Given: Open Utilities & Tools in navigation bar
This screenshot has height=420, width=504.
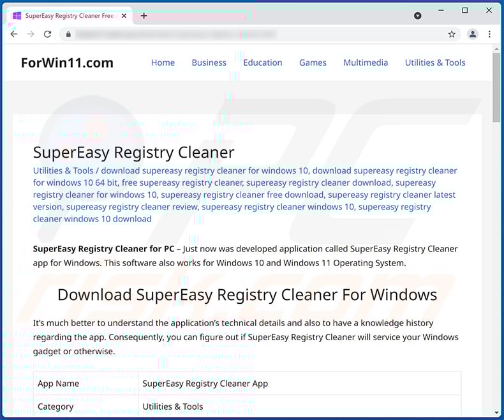Looking at the screenshot, I should [435, 63].
